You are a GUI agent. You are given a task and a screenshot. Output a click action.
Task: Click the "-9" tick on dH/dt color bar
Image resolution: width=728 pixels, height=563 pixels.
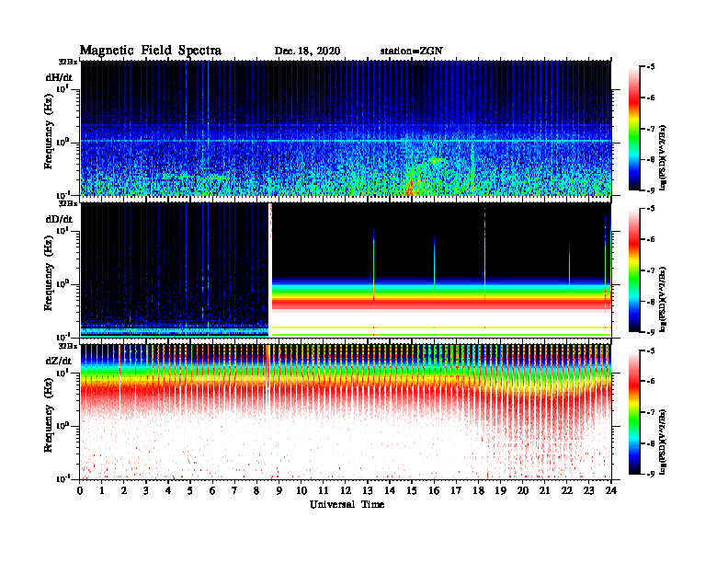651,190
